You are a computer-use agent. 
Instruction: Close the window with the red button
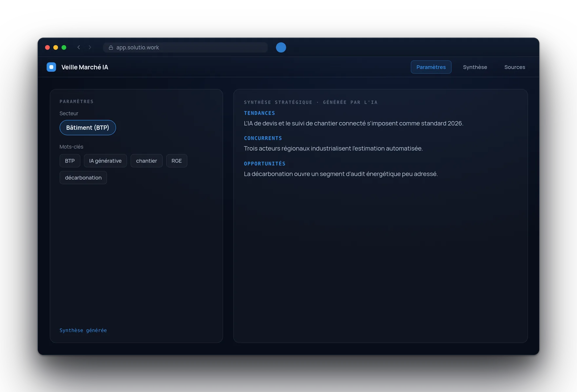click(47, 48)
